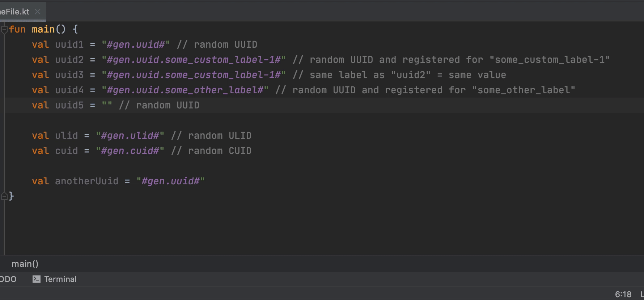Open the TODO tool window

tap(8, 279)
